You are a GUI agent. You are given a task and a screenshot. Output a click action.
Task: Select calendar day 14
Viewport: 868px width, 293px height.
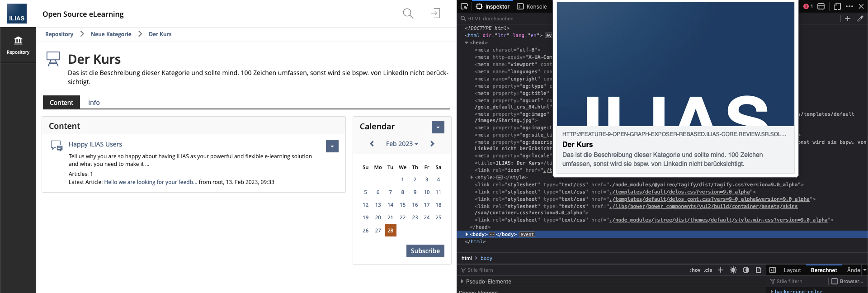pos(390,205)
